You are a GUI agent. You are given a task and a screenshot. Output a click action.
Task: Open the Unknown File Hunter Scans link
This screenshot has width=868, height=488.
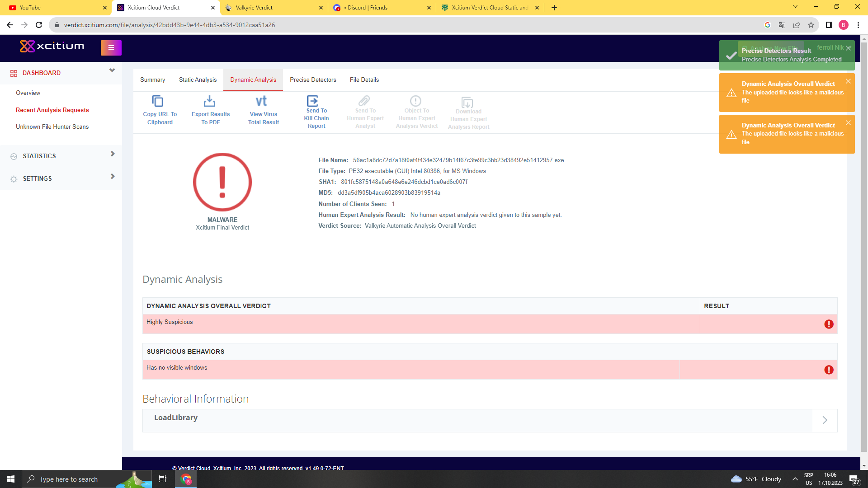point(52,127)
